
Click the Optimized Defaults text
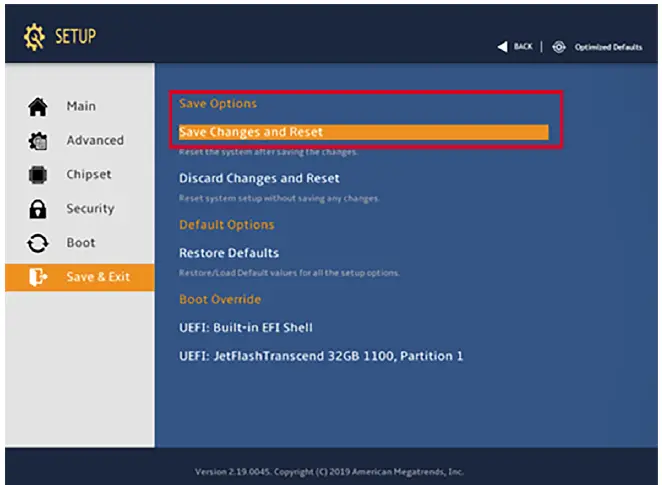point(608,47)
